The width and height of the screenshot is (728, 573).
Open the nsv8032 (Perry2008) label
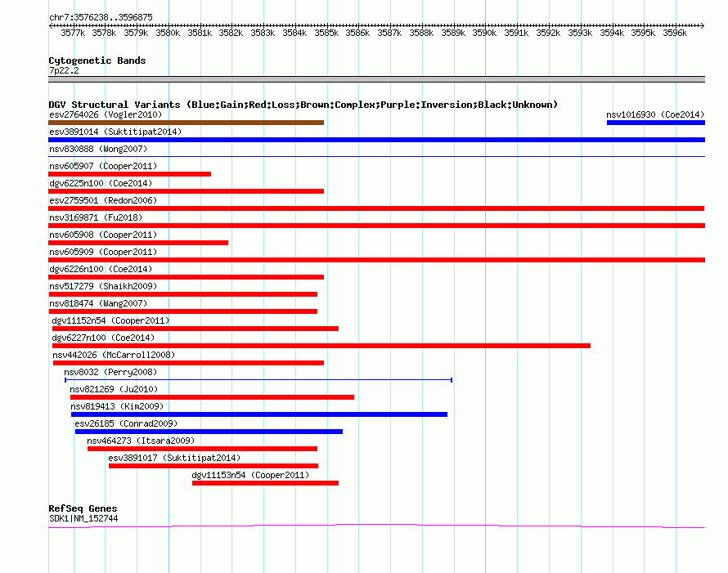click(110, 372)
